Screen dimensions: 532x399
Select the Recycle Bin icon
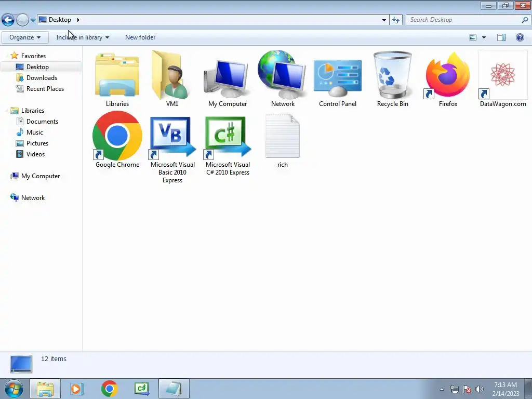click(x=393, y=75)
